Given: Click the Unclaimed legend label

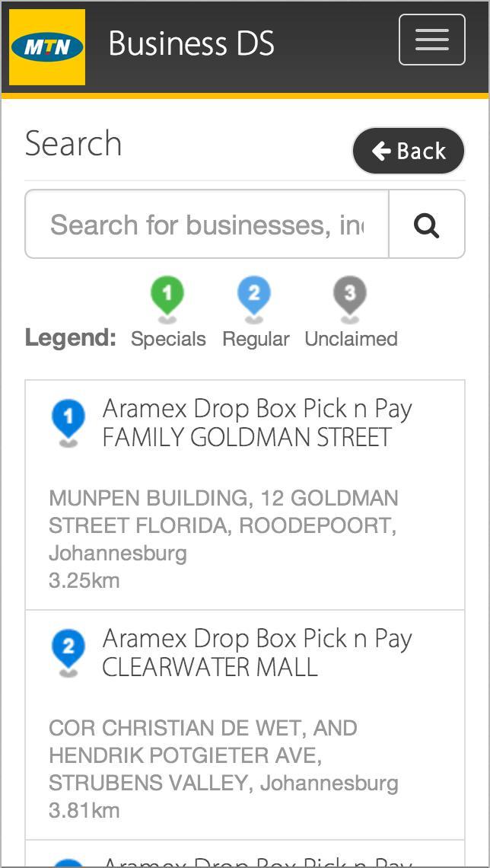Looking at the screenshot, I should coord(351,339).
